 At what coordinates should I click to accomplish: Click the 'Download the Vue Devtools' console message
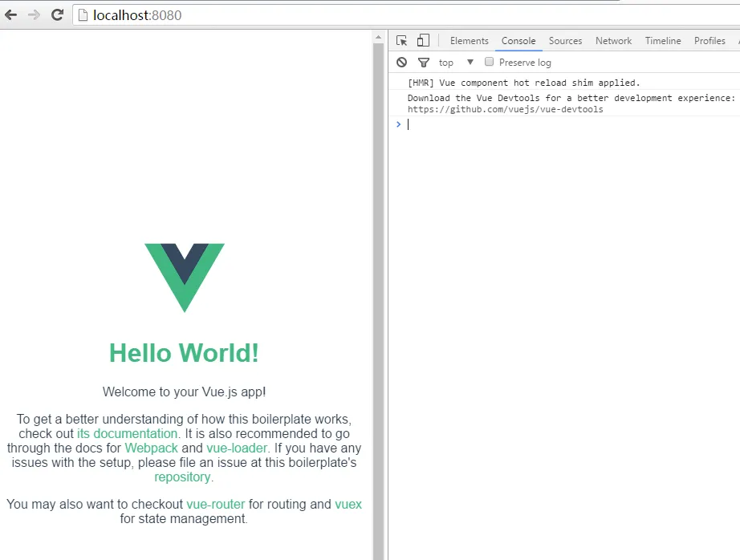pyautogui.click(x=571, y=98)
